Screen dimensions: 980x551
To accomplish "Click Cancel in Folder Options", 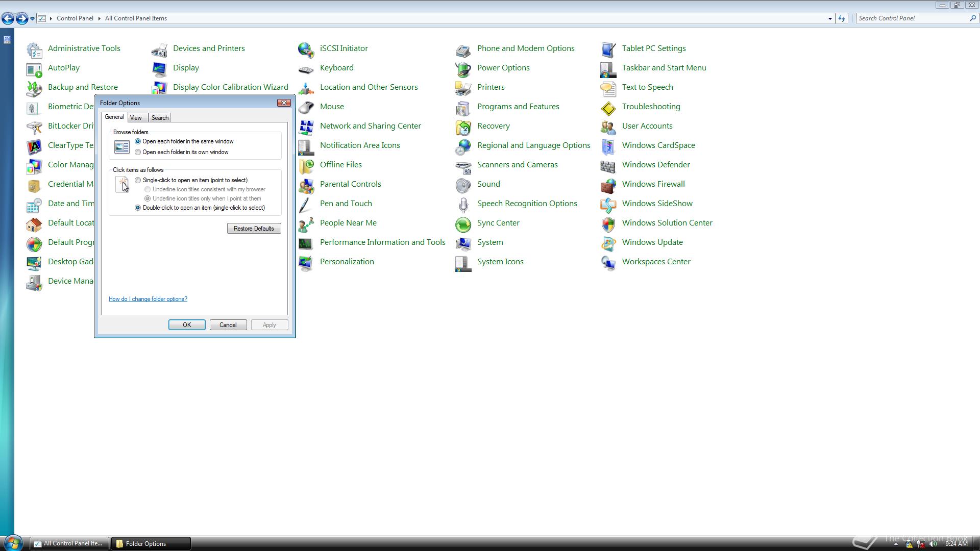I will (x=228, y=325).
